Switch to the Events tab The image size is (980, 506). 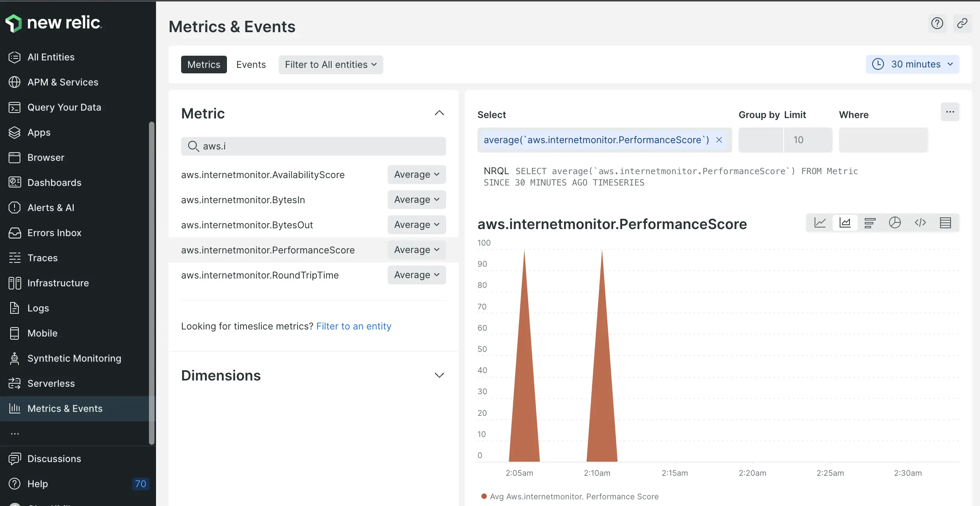(251, 64)
